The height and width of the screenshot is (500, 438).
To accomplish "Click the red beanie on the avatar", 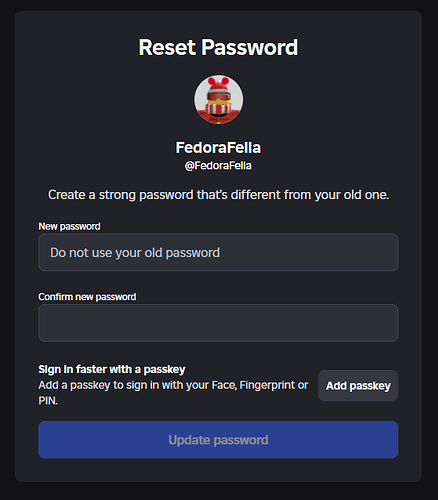I will coord(218,86).
